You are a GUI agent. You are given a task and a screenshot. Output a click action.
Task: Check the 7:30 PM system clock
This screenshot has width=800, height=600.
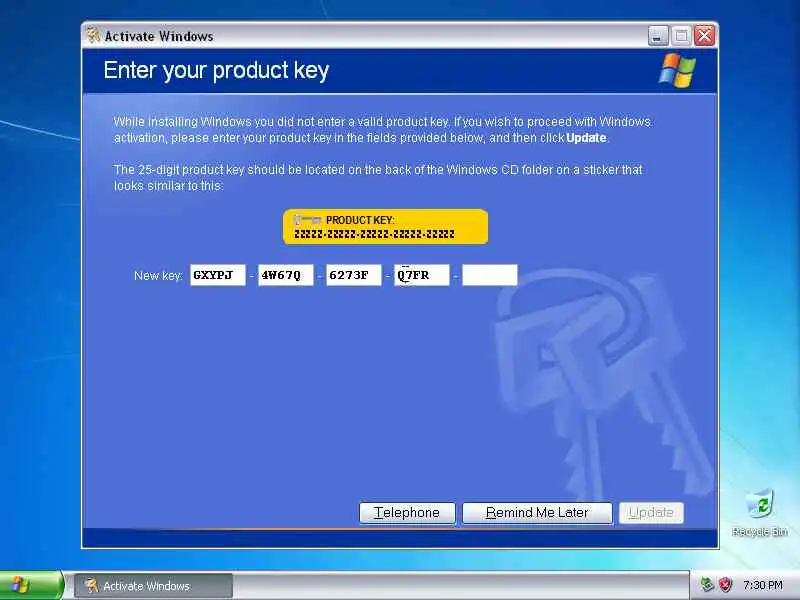coord(763,585)
